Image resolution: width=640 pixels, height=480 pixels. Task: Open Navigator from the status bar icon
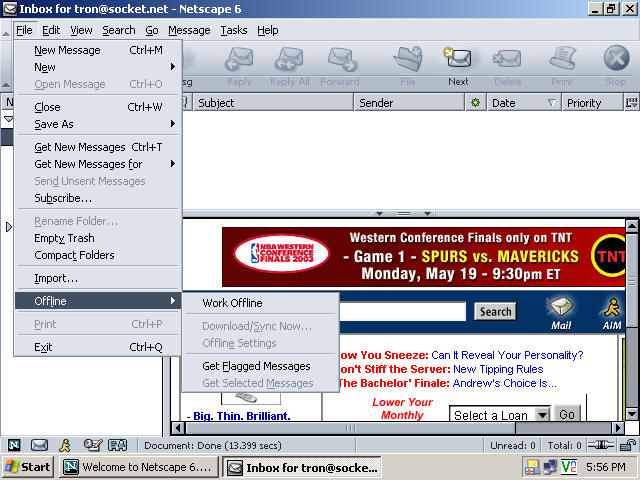(x=14, y=445)
